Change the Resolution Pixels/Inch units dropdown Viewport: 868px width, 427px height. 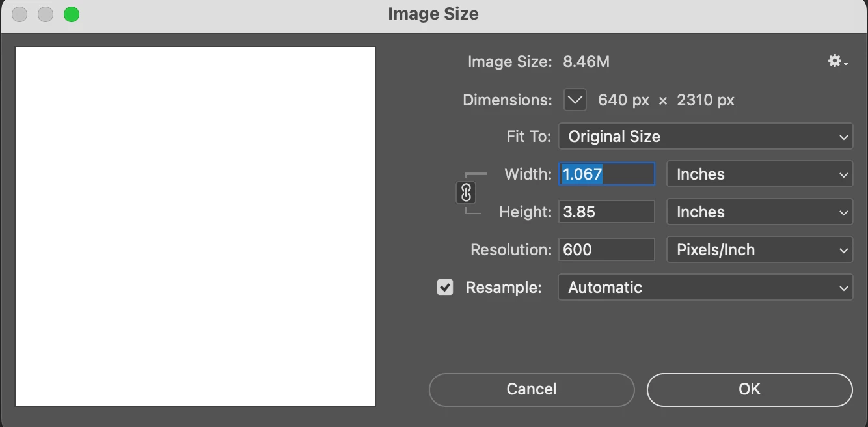click(759, 250)
